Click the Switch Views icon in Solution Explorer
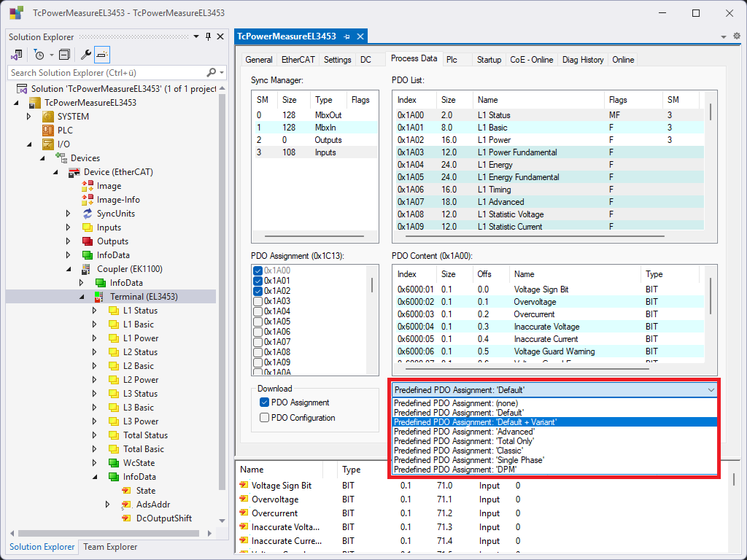 point(17,55)
